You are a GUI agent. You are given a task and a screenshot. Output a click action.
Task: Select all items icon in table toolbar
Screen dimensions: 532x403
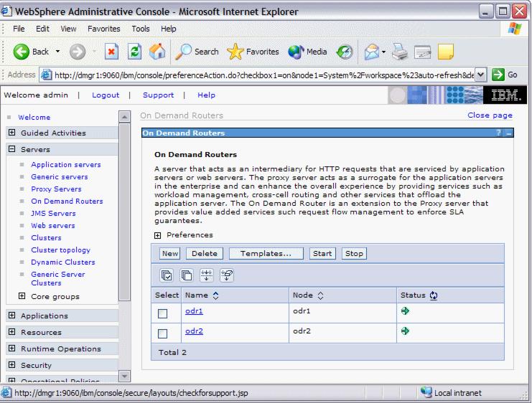tap(167, 275)
